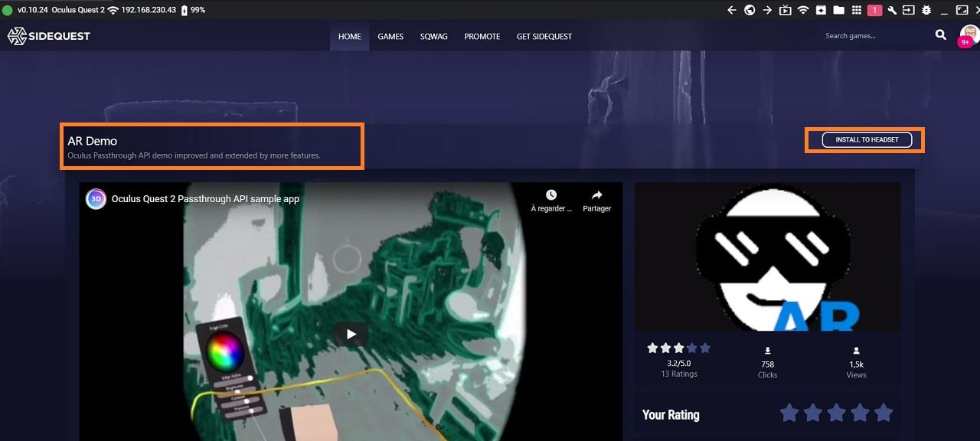Open the 9+ notifications badge
Image resolution: width=980 pixels, height=441 pixels.
(x=965, y=43)
